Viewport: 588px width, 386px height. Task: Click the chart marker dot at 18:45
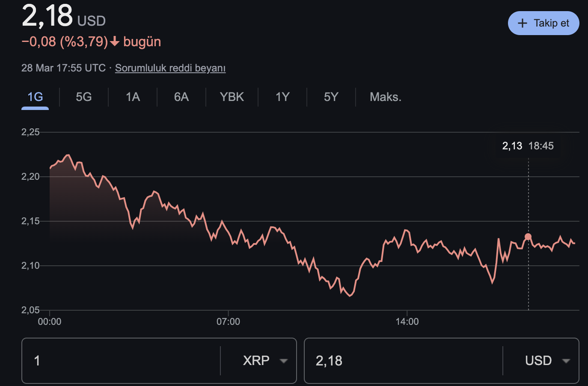pos(528,237)
